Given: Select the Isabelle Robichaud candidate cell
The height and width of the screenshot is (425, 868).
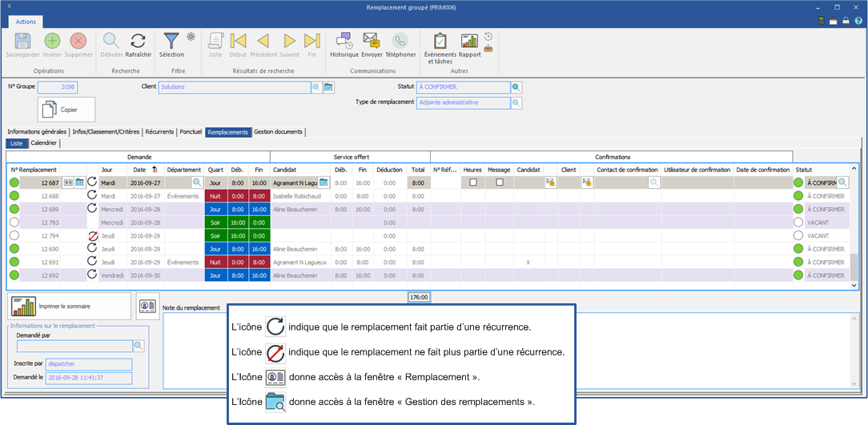Looking at the screenshot, I should tap(300, 196).
